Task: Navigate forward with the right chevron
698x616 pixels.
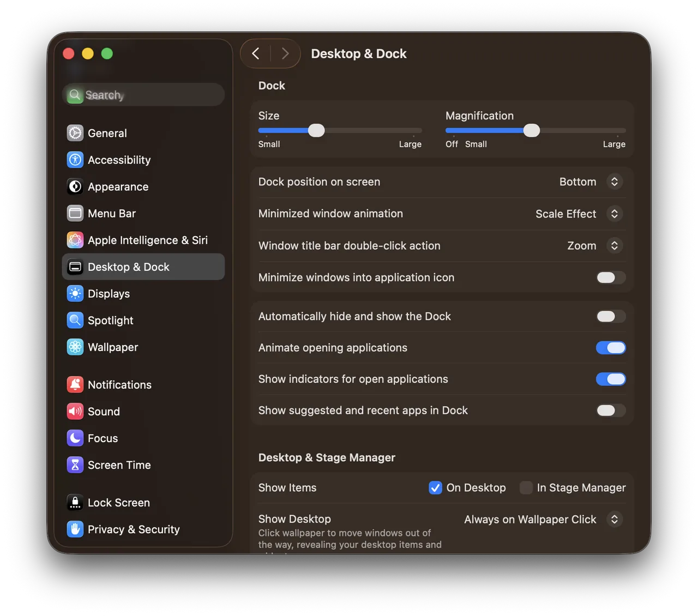Action: (x=285, y=53)
